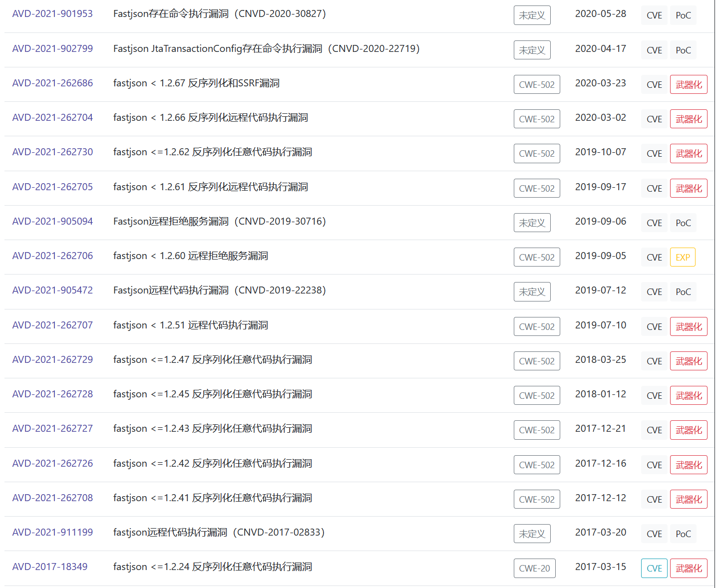Image resolution: width=717 pixels, height=588 pixels.
Task: Open AVD-2021-262704 vulnerability link
Action: coord(52,118)
